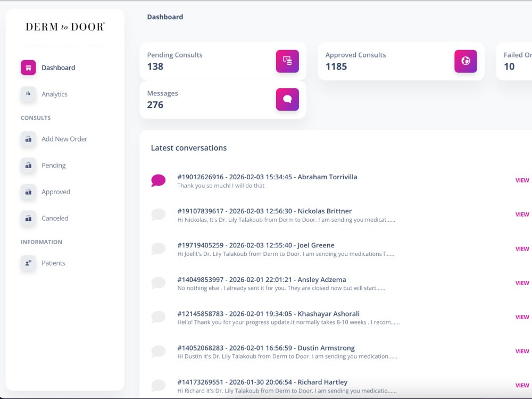532x399 pixels.
Task: Click the chat bubble beside Nickolas Brittner
Action: click(158, 214)
